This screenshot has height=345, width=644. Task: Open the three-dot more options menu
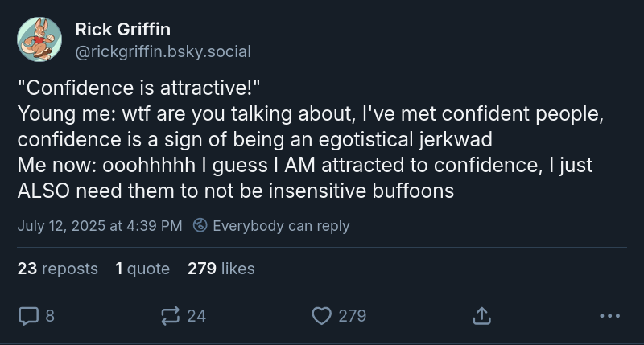(x=609, y=316)
